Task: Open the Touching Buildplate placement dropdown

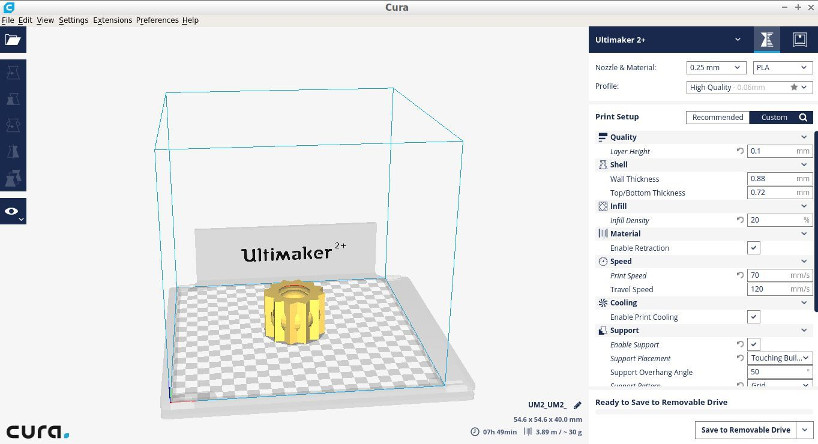Action: [x=779, y=358]
